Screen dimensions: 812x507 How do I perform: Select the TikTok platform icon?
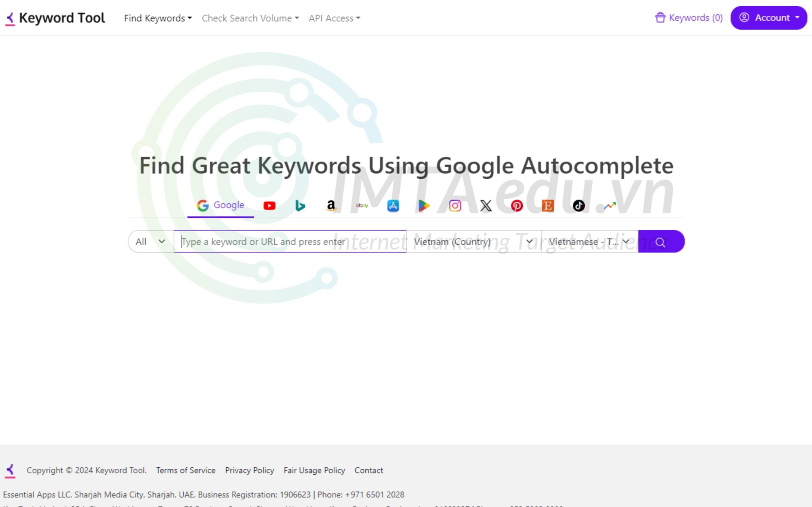coord(578,205)
